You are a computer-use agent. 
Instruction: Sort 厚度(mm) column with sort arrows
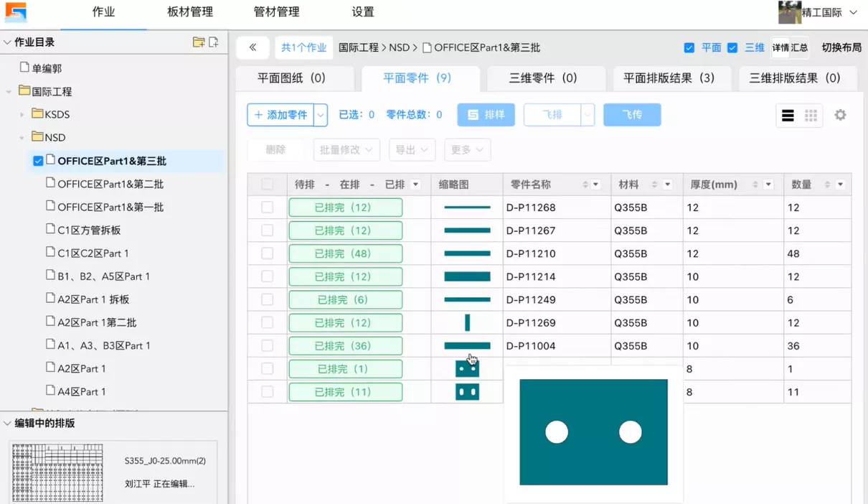[x=755, y=185]
